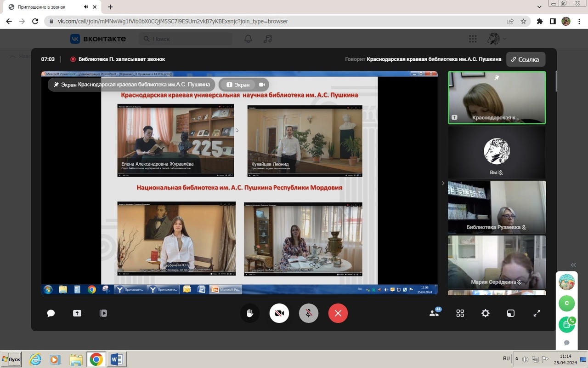Turn on the camera
The image size is (588, 368).
point(279,313)
